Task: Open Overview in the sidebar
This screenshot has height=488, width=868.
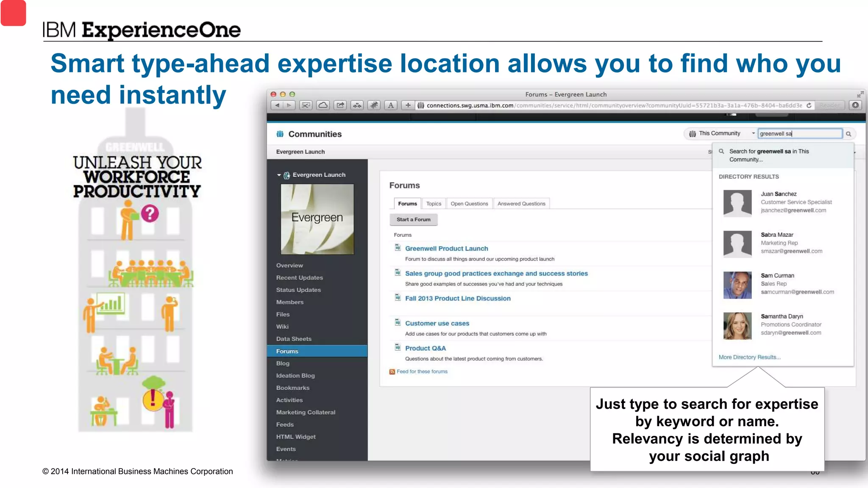Action: [x=289, y=265]
